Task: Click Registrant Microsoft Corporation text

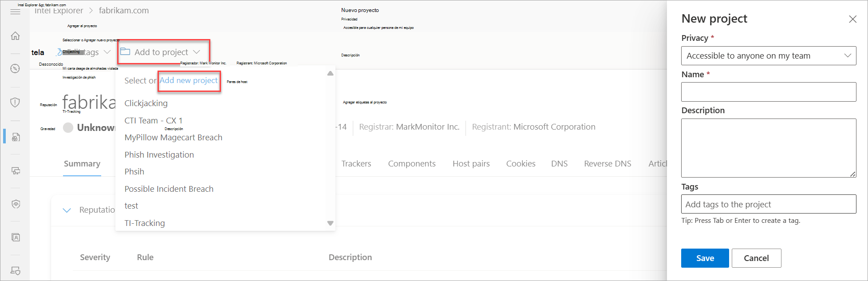Action: [x=534, y=127]
